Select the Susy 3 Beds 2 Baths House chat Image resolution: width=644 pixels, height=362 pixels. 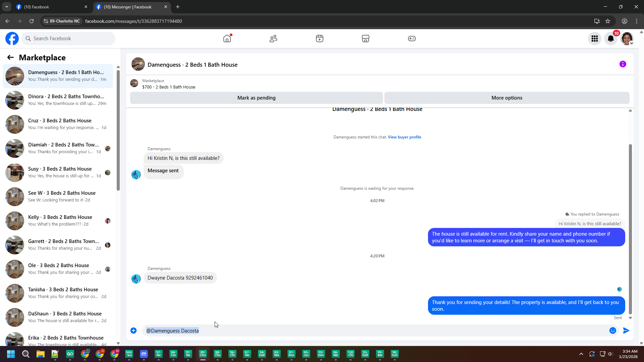[58, 173]
